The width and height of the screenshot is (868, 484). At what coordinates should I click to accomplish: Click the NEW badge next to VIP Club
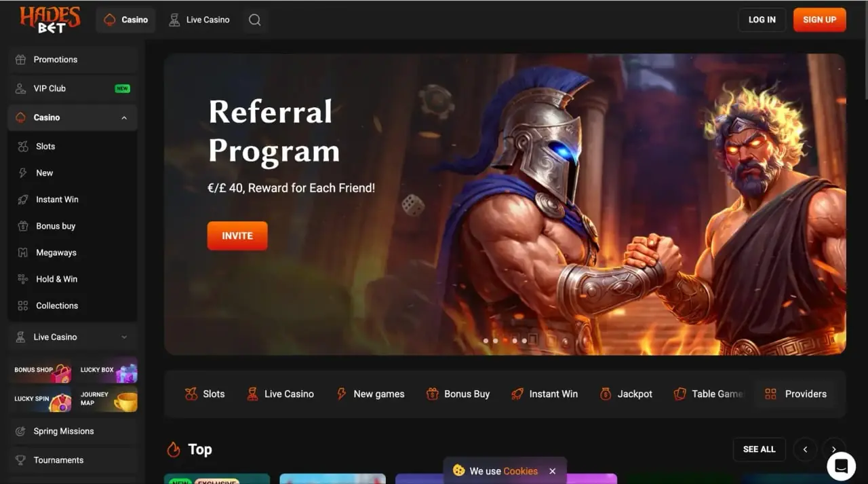point(122,88)
